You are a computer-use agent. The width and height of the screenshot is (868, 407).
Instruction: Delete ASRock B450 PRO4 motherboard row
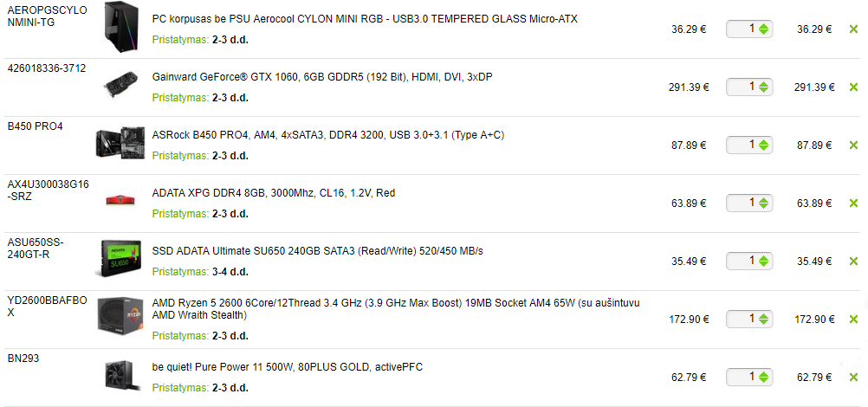click(x=853, y=145)
